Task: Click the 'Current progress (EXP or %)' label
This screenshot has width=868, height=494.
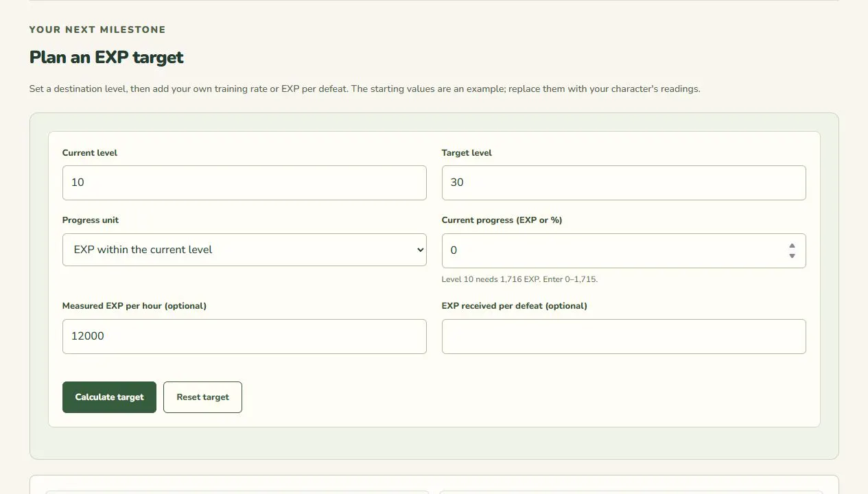Action: (502, 220)
